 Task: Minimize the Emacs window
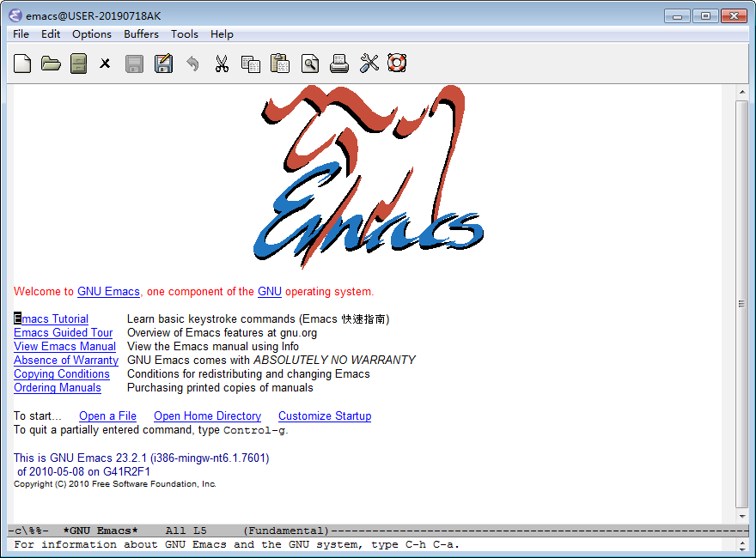677,16
